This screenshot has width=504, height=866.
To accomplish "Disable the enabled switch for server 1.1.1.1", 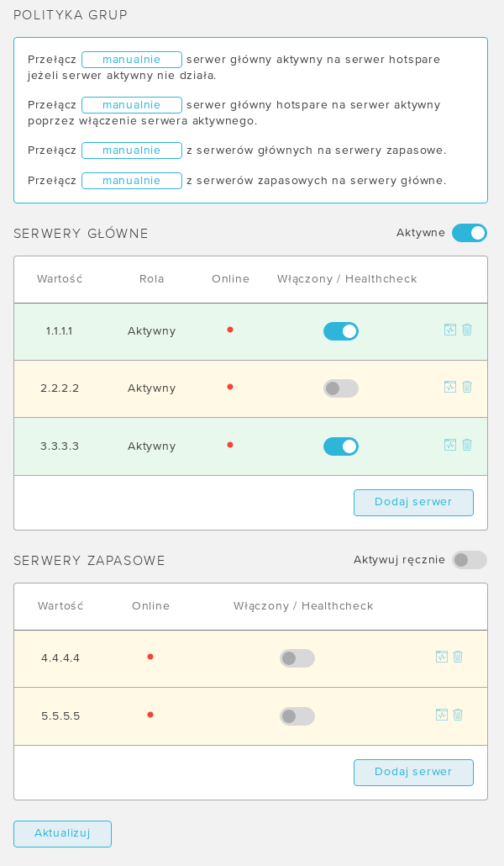I will [x=340, y=331].
